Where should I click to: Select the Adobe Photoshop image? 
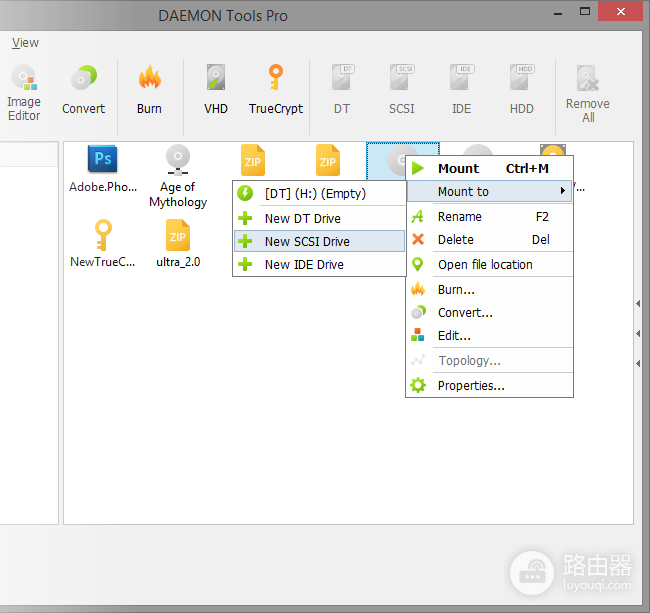tap(103, 169)
